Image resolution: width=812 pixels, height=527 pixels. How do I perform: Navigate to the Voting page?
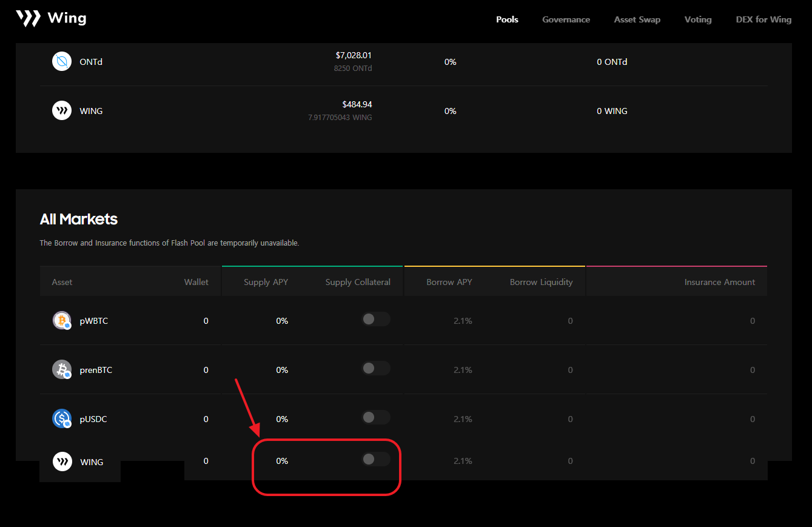pos(698,19)
